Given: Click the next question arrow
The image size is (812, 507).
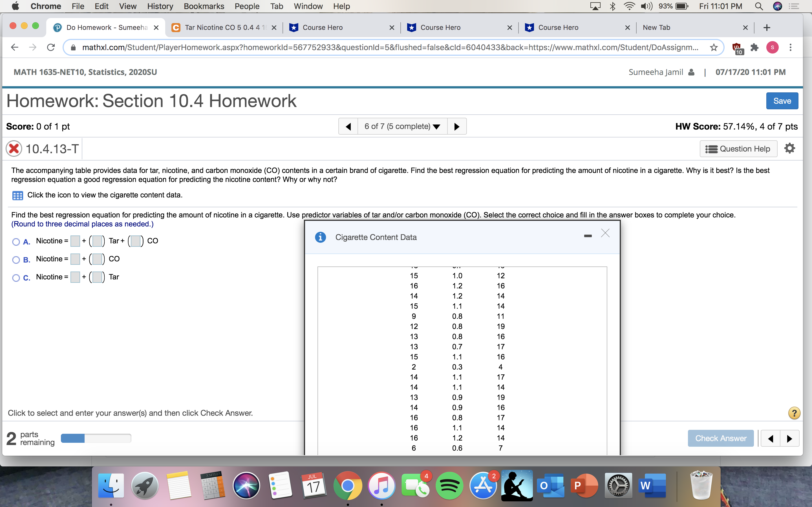Looking at the screenshot, I should click(457, 126).
